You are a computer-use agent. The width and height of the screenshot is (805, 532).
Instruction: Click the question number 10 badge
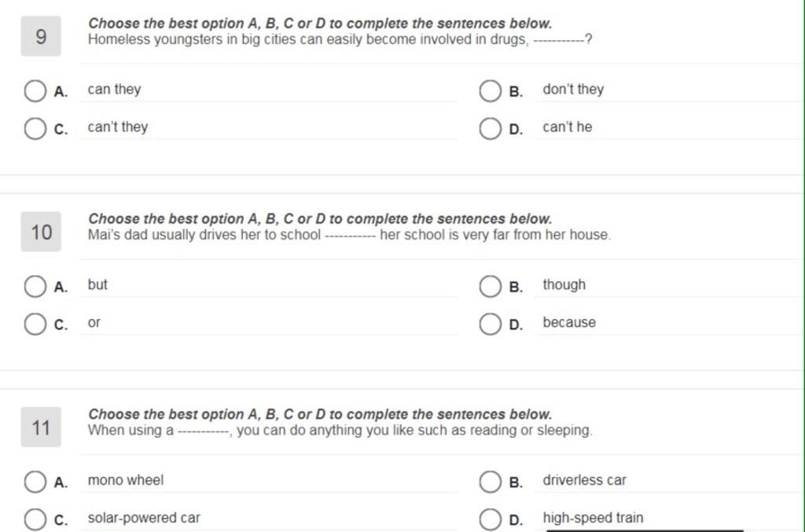coord(41,232)
